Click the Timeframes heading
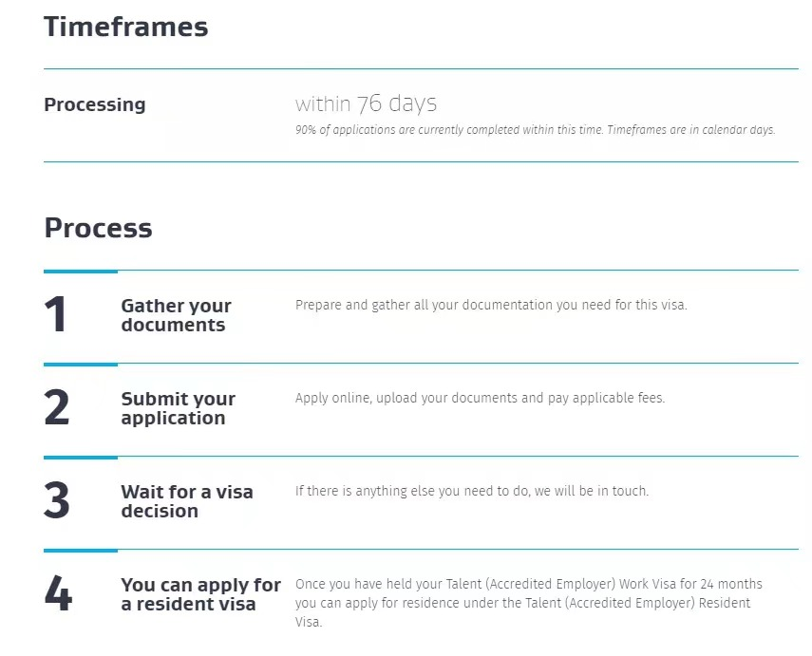812x656 pixels. click(125, 27)
